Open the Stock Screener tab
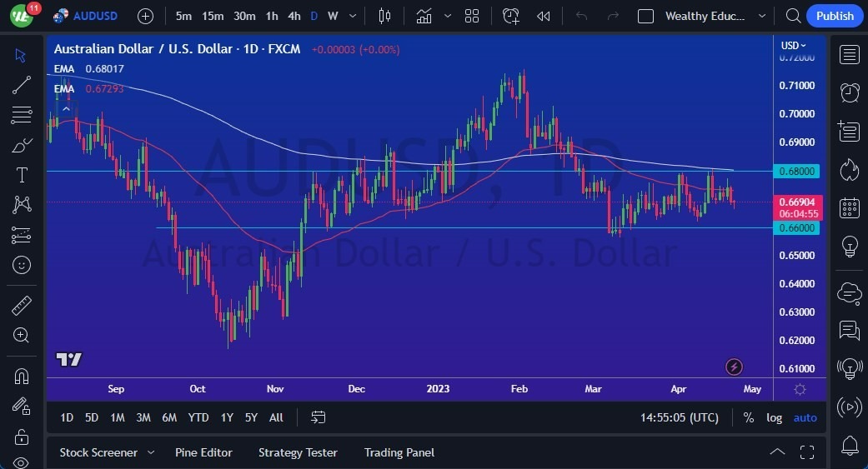This screenshot has width=868, height=469. [x=98, y=452]
